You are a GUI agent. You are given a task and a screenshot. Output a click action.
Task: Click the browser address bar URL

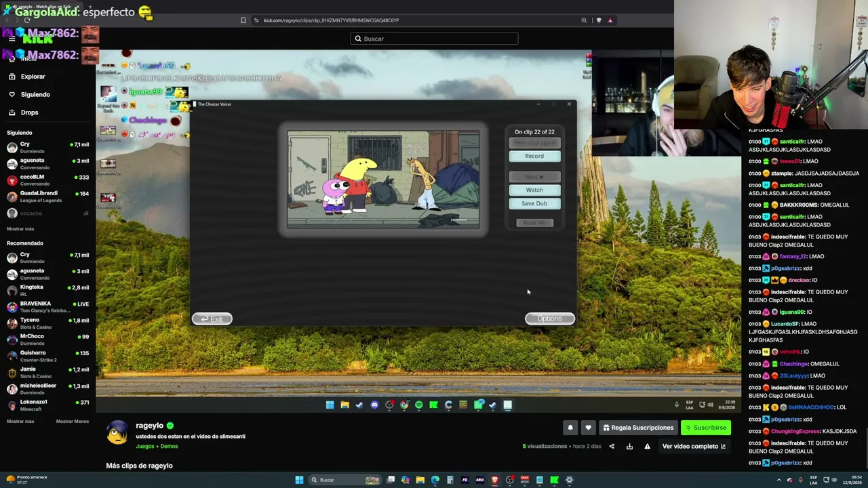point(331,20)
